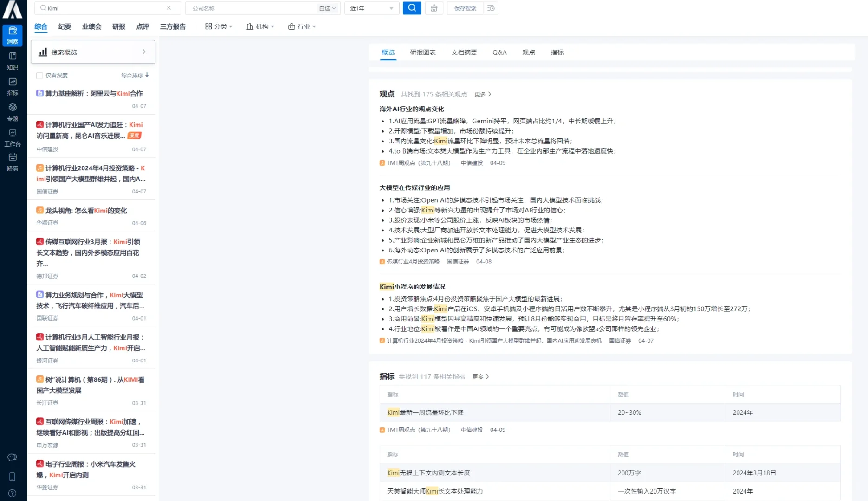Open the help question-mark icon
Image resolution: width=868 pixels, height=501 pixels.
(x=13, y=493)
